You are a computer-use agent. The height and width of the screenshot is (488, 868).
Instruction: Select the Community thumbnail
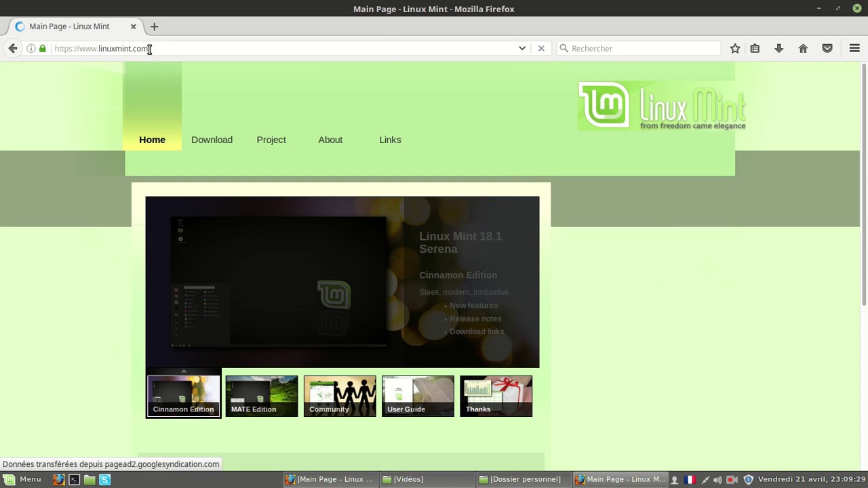[x=340, y=396]
